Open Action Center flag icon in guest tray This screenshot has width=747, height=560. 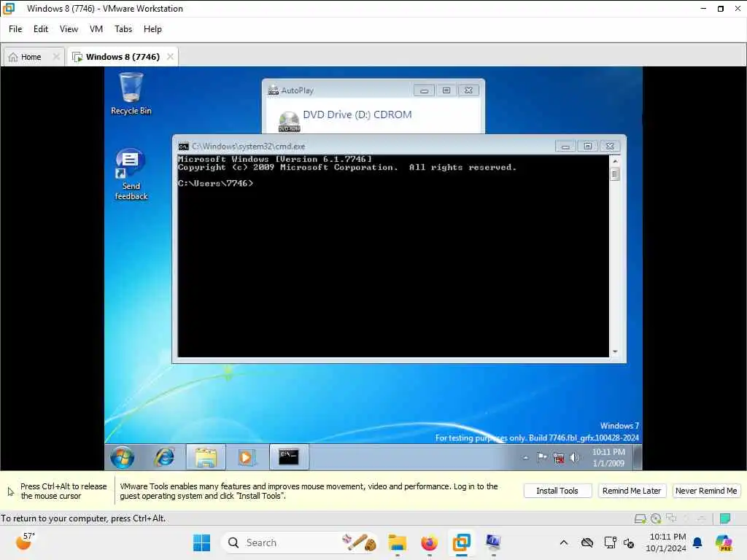542,458
